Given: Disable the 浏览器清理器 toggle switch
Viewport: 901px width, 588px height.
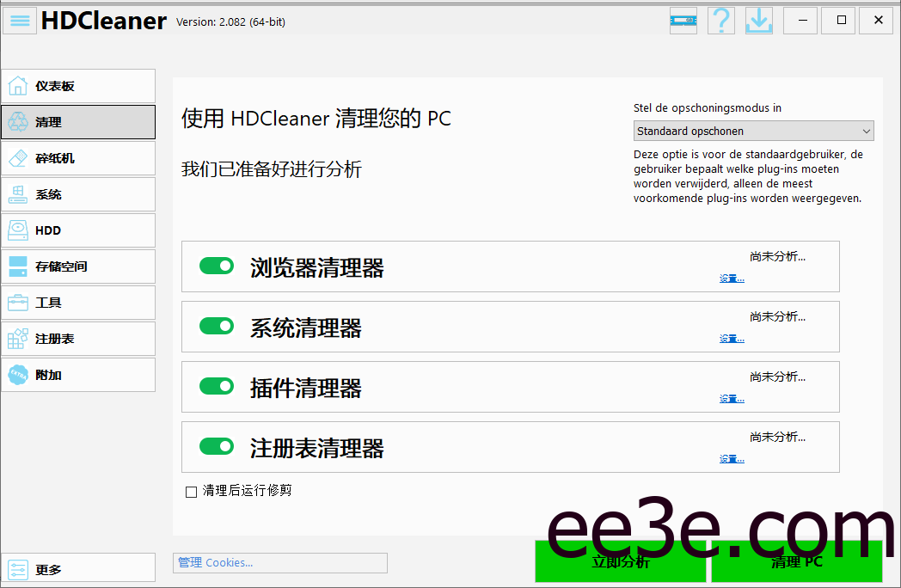Looking at the screenshot, I should pyautogui.click(x=216, y=266).
